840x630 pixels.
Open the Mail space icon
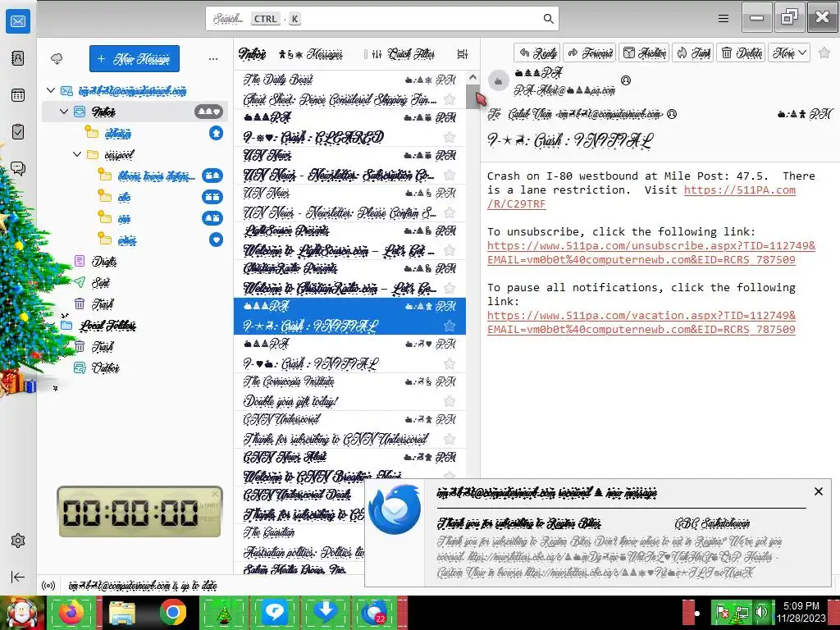point(18,21)
